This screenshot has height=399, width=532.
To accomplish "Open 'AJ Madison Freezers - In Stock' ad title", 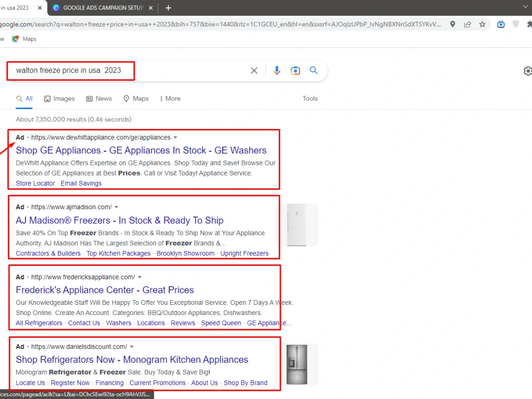I will [119, 221].
